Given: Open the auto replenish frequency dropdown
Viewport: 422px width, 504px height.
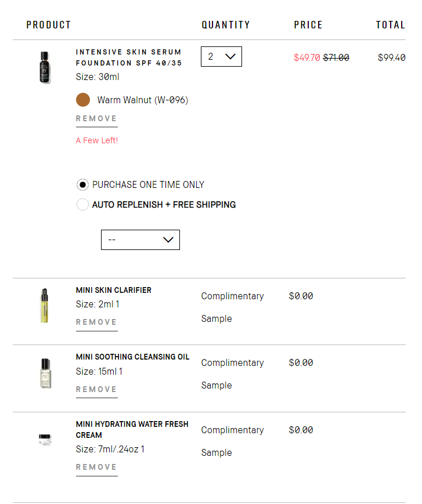Looking at the screenshot, I should pyautogui.click(x=140, y=240).
